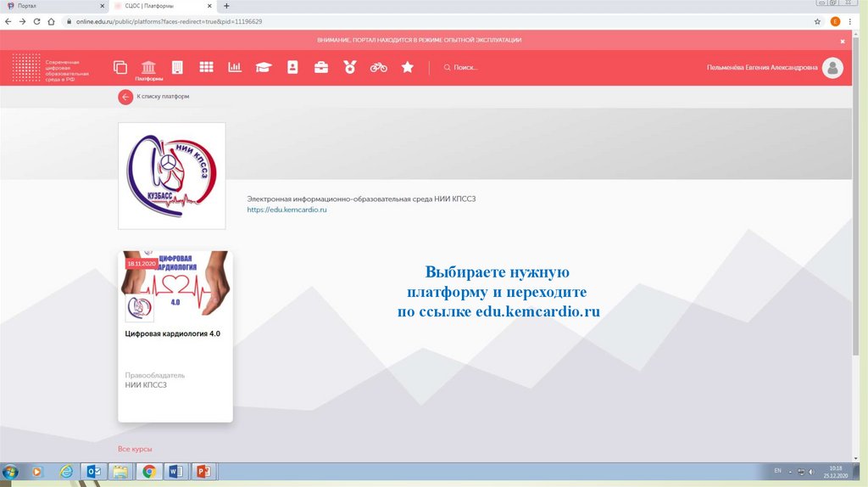
Task: Close the СЦОС | Платформы tab
Action: [209, 6]
